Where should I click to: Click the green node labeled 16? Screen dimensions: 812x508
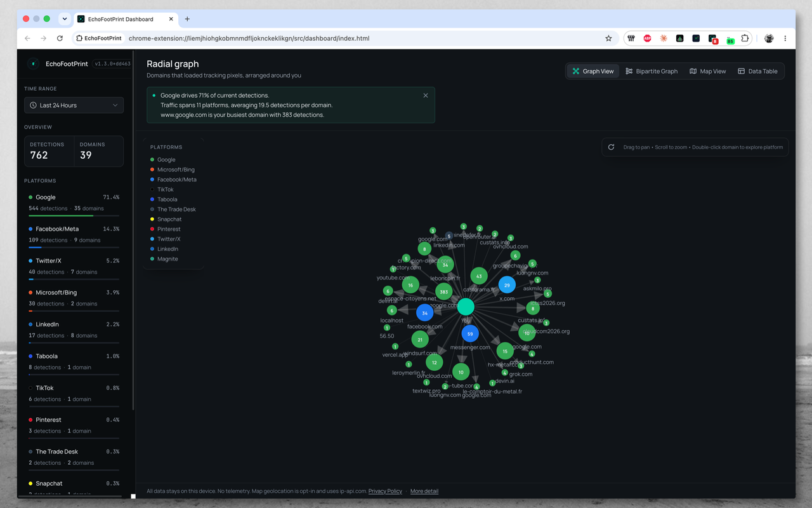coord(410,285)
